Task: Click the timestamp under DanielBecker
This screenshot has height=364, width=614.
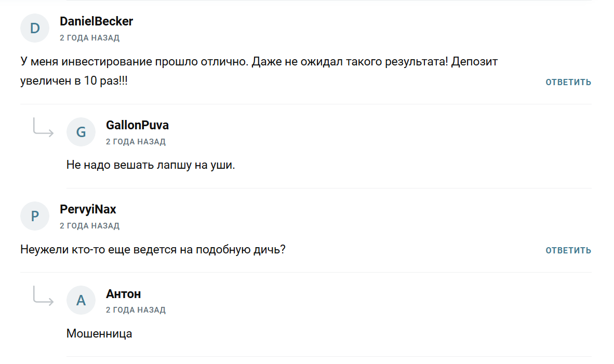Action: [89, 38]
